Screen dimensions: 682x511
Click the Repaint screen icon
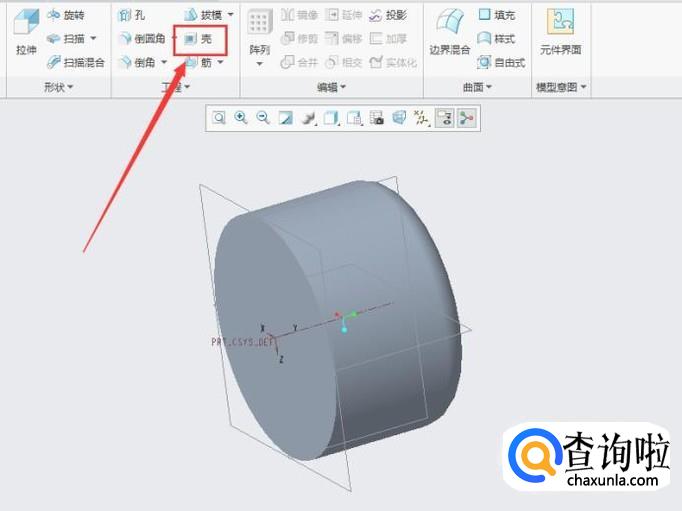click(286, 118)
